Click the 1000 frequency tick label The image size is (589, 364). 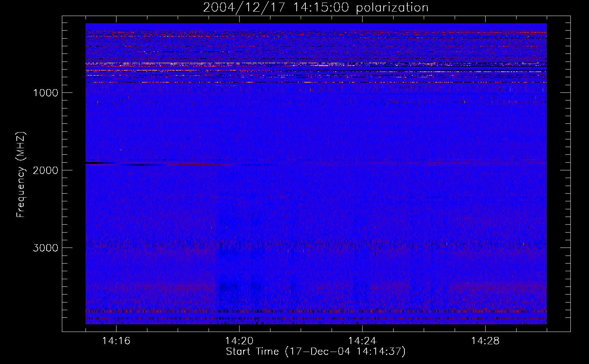pyautogui.click(x=46, y=93)
